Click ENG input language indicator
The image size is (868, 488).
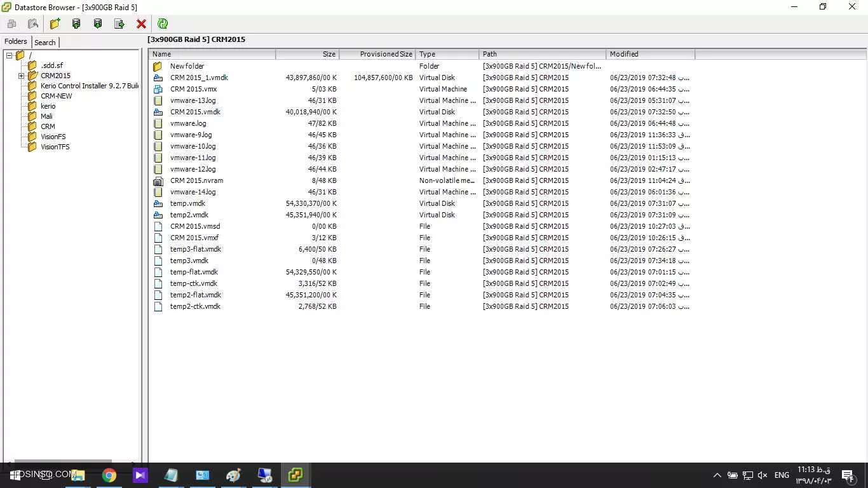click(x=782, y=475)
